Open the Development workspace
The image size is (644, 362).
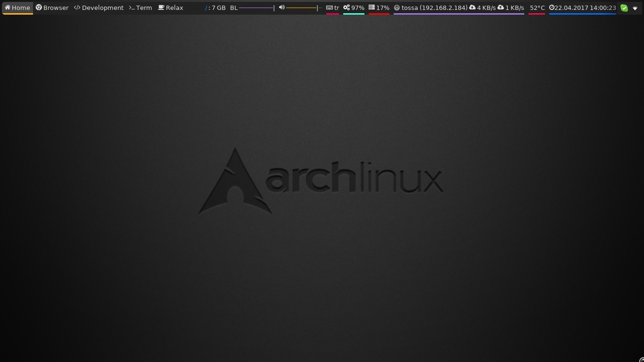(x=99, y=8)
